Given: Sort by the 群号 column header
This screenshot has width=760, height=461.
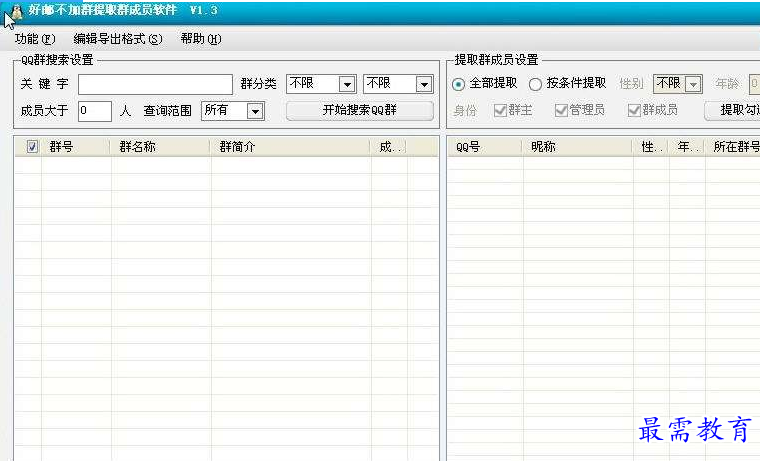Looking at the screenshot, I should pos(75,147).
